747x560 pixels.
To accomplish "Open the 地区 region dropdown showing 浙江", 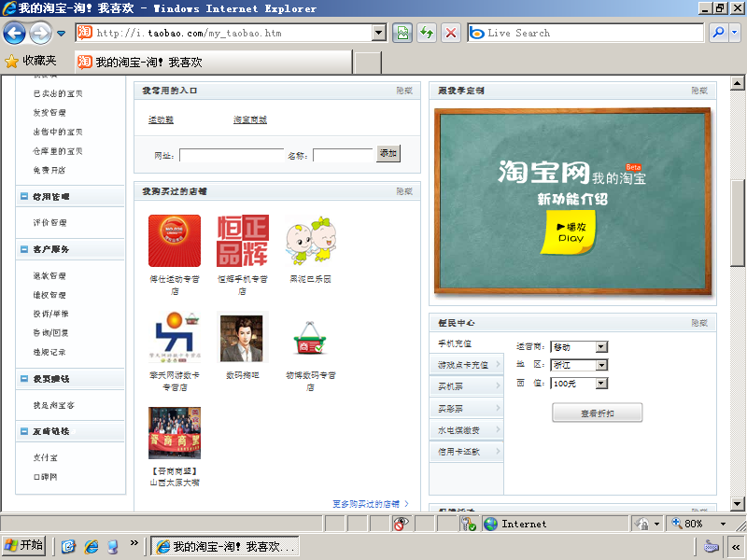I will pos(579,365).
